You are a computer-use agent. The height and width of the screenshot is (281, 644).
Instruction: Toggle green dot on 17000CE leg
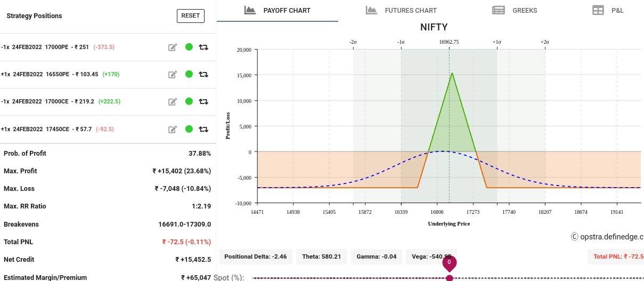pos(189,101)
